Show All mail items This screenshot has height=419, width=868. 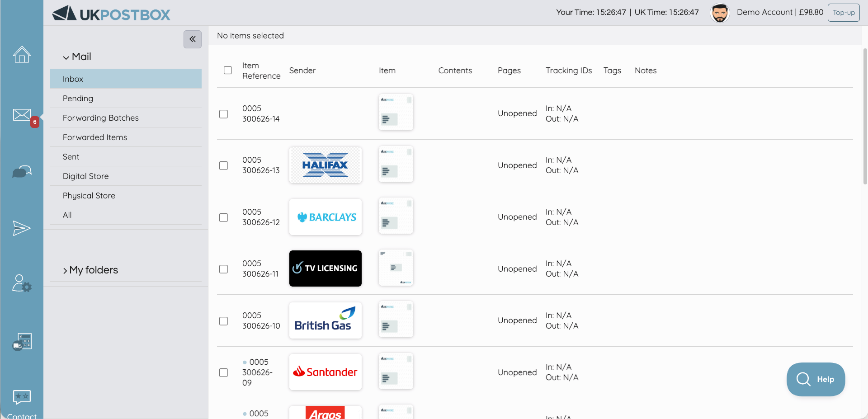(x=126, y=215)
